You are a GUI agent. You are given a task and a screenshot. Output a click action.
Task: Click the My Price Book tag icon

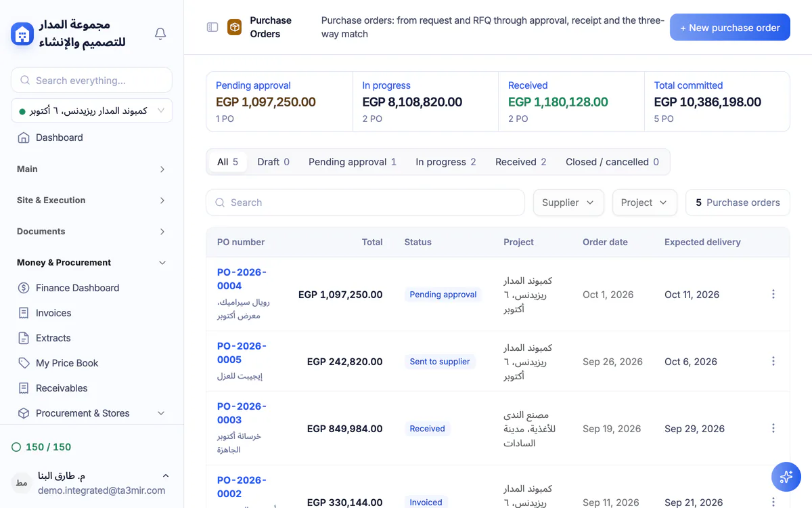pos(24,363)
